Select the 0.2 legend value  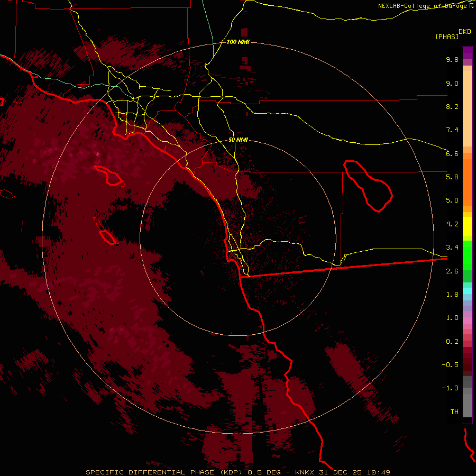tap(452, 341)
